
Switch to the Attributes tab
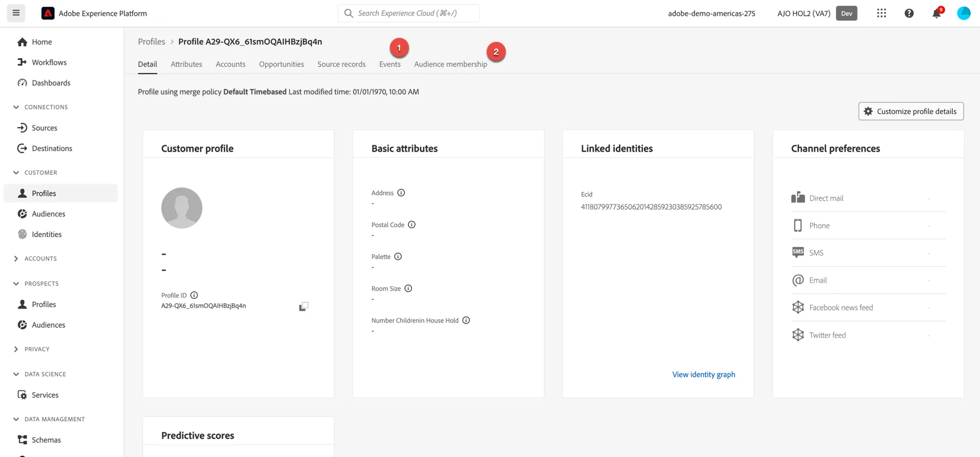[x=186, y=64]
